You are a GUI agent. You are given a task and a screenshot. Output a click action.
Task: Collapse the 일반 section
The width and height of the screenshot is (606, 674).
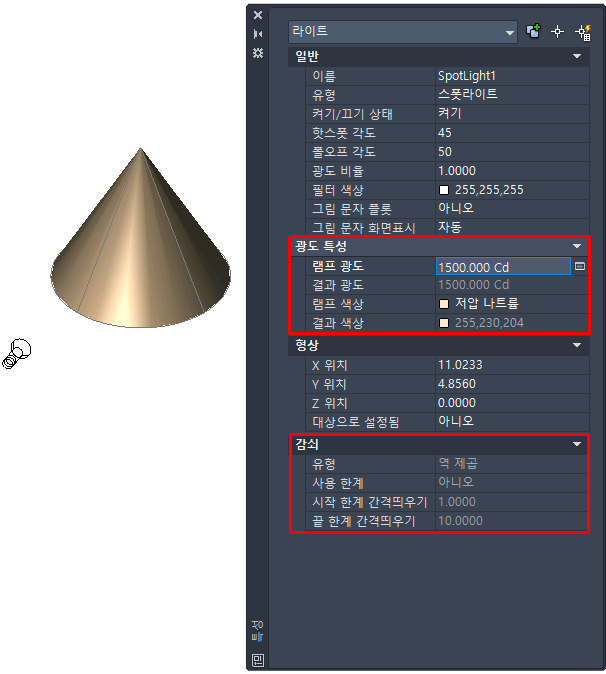click(577, 56)
